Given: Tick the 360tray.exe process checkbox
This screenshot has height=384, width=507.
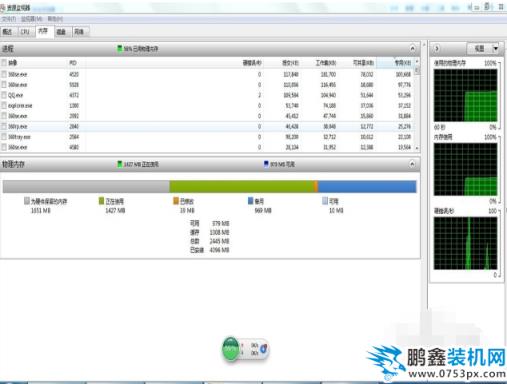Looking at the screenshot, I should pos(4,137).
